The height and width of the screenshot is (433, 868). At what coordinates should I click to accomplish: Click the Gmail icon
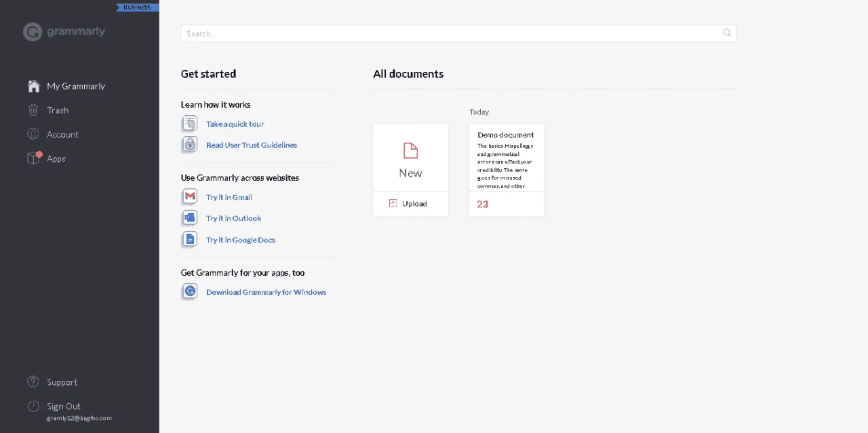click(x=190, y=197)
